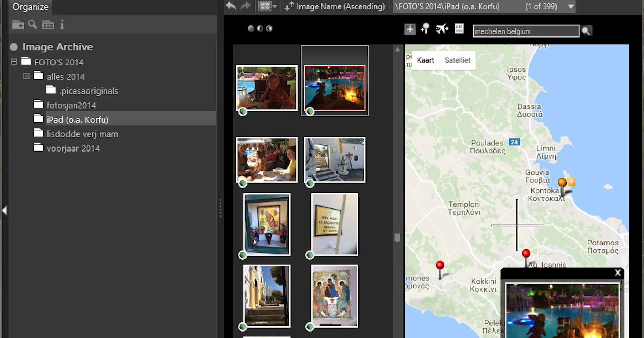Select the Organize tab

click(30, 7)
